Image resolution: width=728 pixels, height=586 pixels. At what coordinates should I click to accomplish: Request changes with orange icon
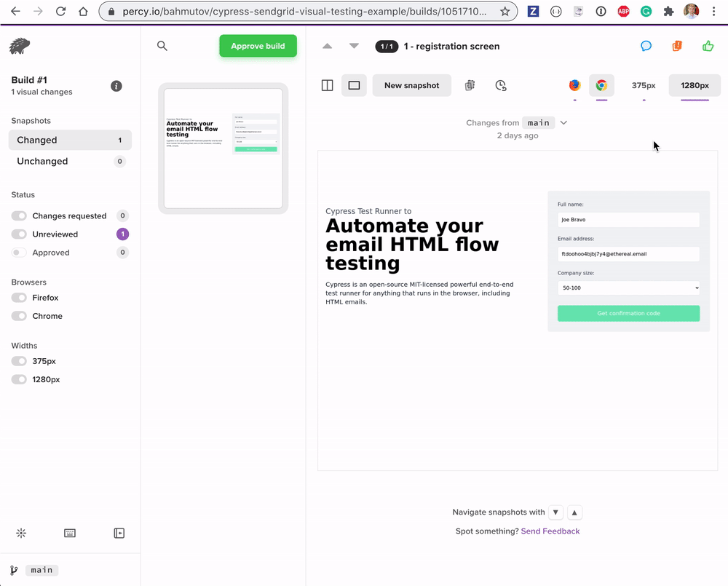tap(677, 46)
